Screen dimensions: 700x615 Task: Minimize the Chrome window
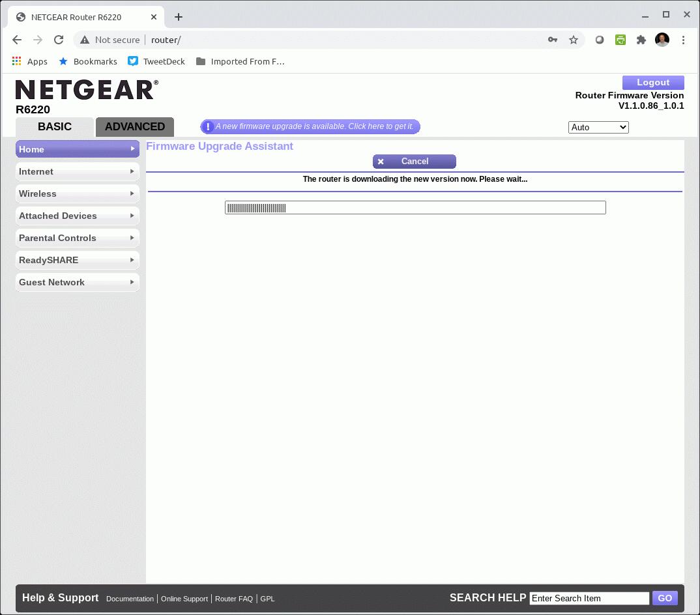coord(645,16)
